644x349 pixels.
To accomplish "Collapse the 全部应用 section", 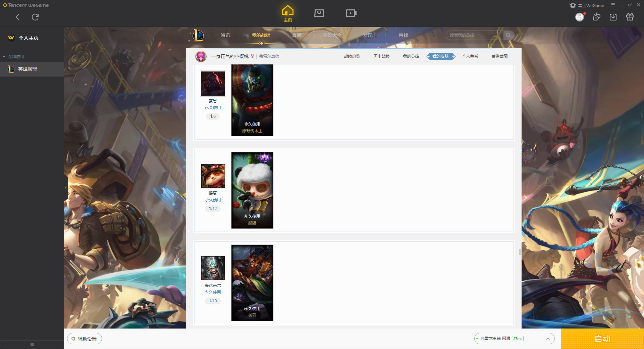I will [x=13, y=57].
